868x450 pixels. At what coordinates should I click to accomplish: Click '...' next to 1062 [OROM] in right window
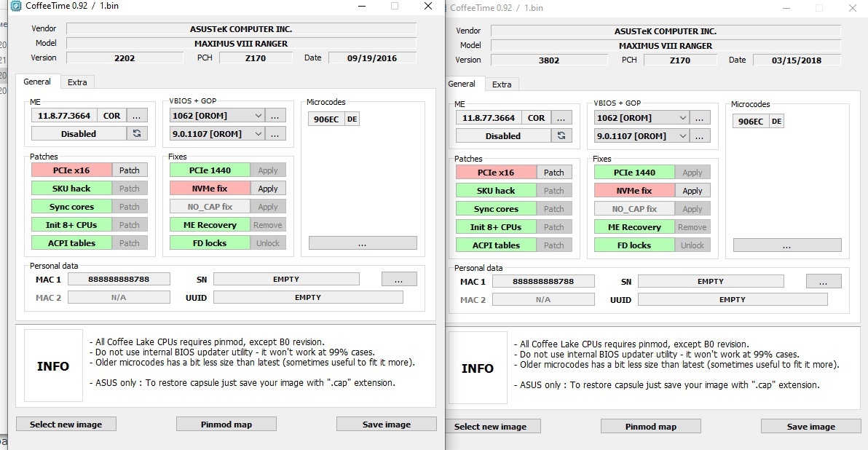(700, 118)
